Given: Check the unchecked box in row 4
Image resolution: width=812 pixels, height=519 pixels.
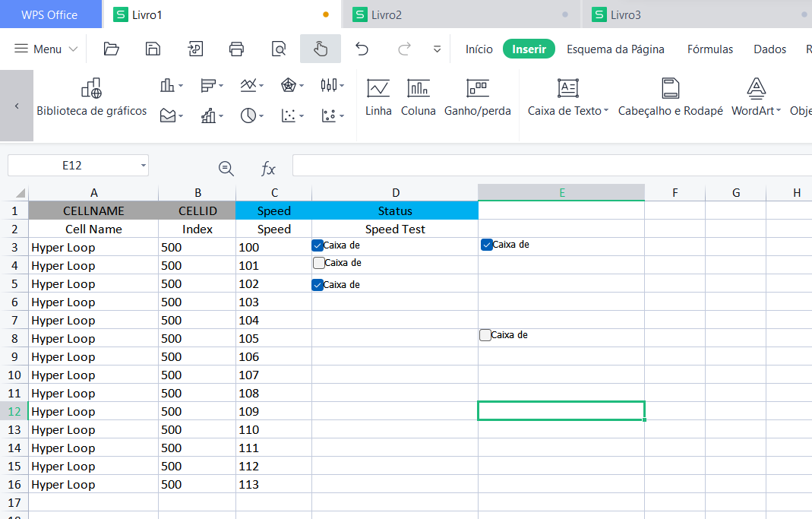Looking at the screenshot, I should tap(319, 263).
